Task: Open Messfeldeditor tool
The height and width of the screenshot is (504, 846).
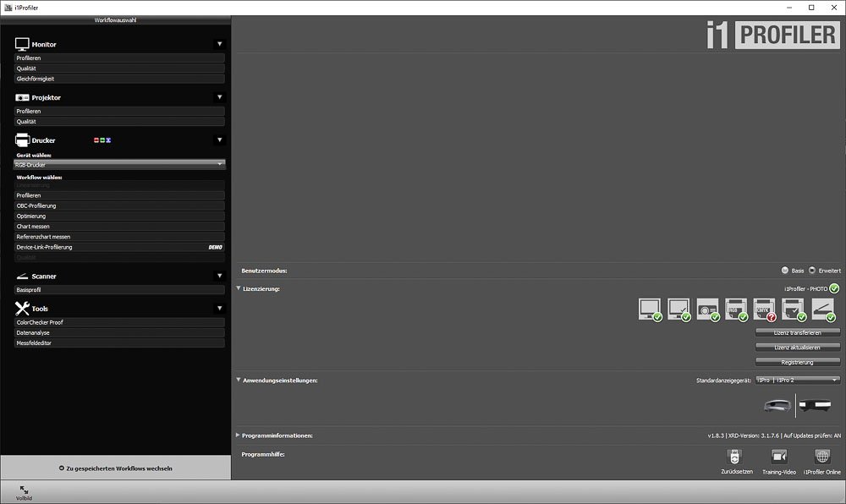Action: point(119,342)
